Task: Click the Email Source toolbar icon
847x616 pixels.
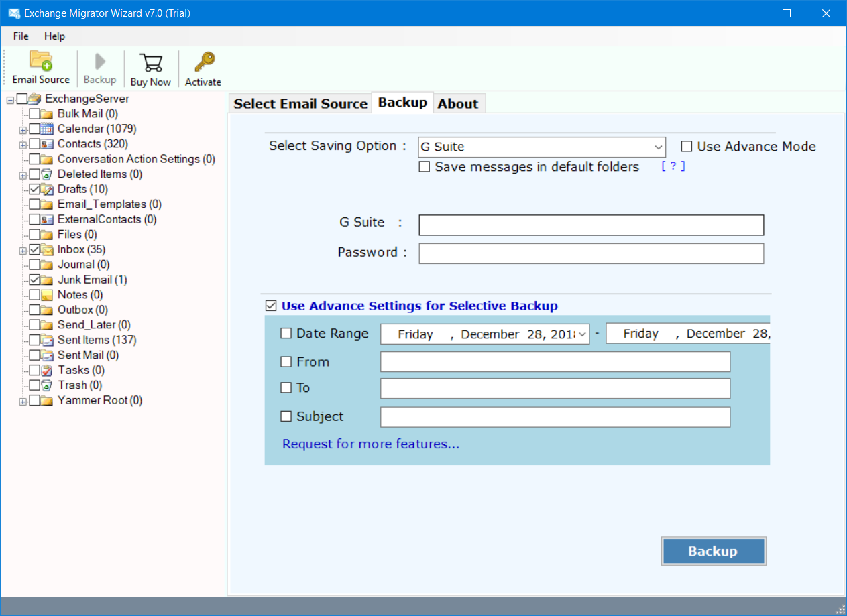Action: click(41, 61)
